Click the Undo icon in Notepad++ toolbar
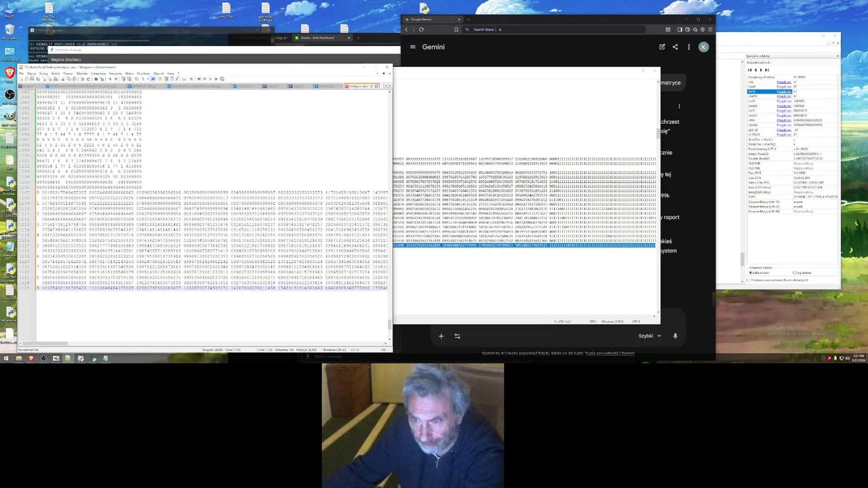The width and height of the screenshot is (868, 488). point(82,79)
